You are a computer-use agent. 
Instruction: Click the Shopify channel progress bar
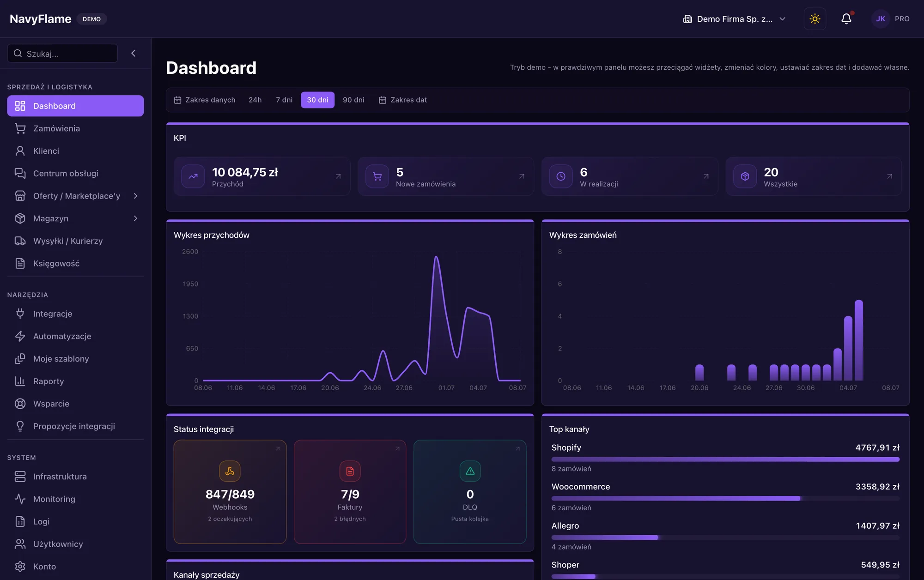point(725,459)
